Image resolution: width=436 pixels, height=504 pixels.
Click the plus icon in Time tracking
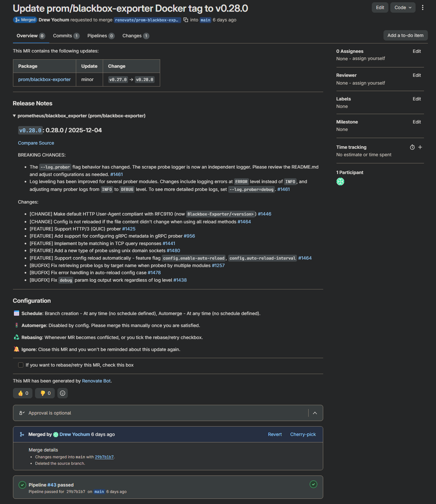pyautogui.click(x=420, y=147)
